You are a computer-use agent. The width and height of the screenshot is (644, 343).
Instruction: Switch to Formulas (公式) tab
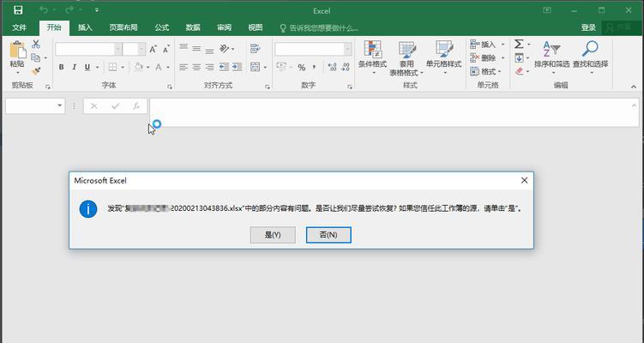[162, 27]
